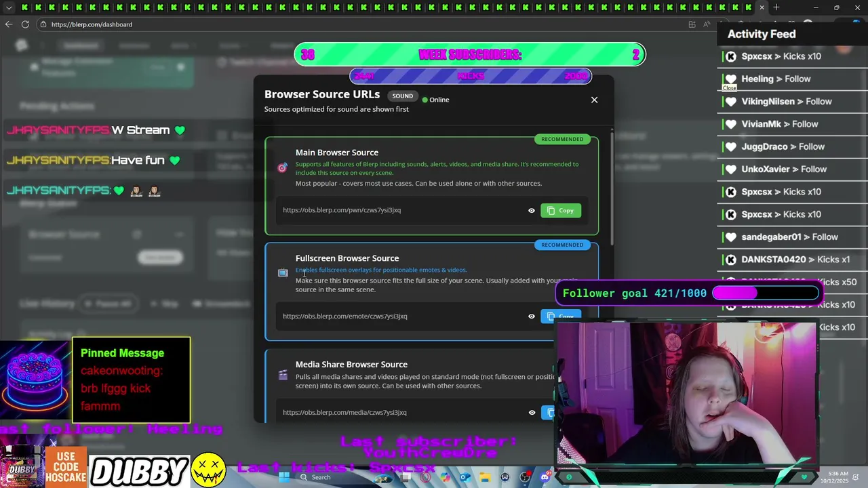The width and height of the screenshot is (868, 488).
Task: Click sandegaber01 > Follow activity entry
Action: 789,237
